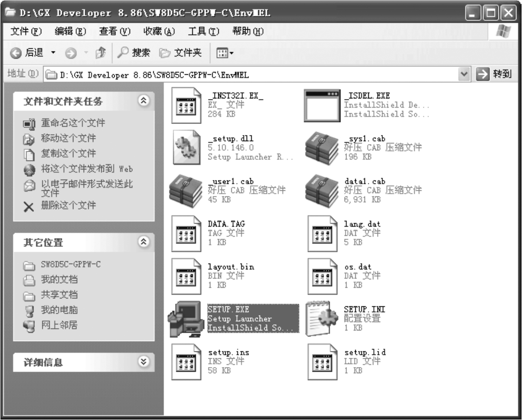The image size is (522, 420).
Task: Click the 转到 (Go) button
Action: (x=494, y=74)
